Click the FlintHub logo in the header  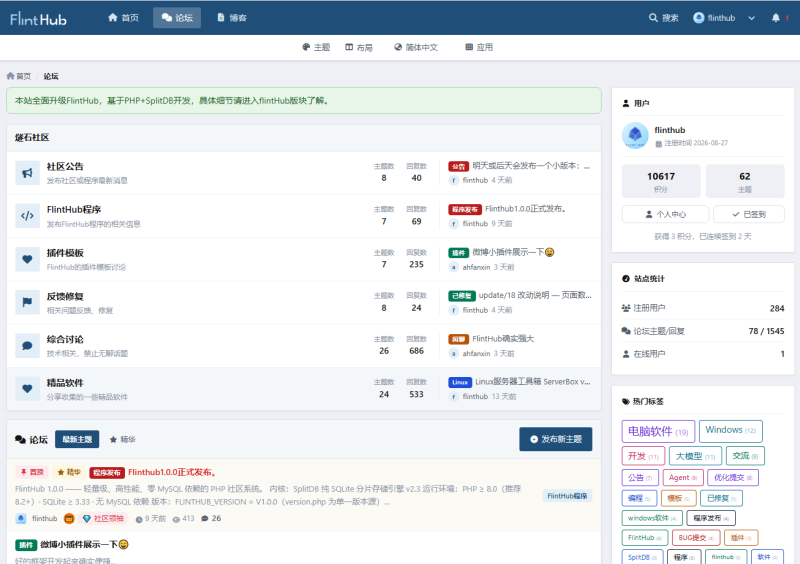39,19
